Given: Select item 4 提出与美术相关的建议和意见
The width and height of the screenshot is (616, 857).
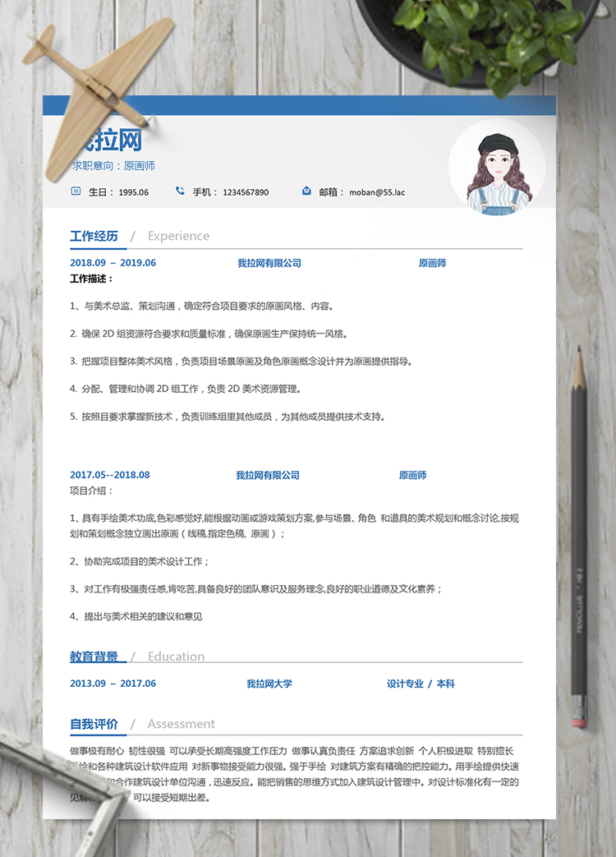Looking at the screenshot, I should pos(136,616).
